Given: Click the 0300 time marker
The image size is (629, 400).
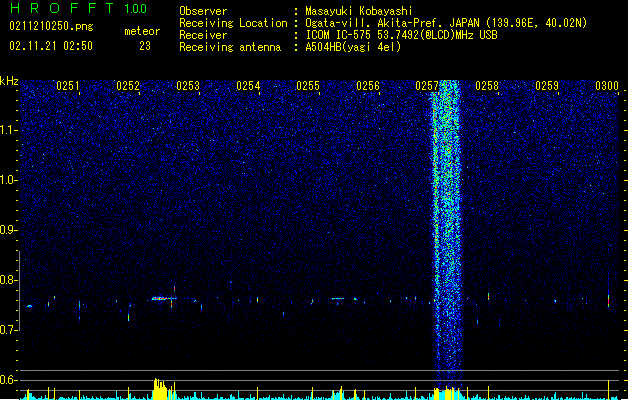Looking at the screenshot, I should point(607,86).
